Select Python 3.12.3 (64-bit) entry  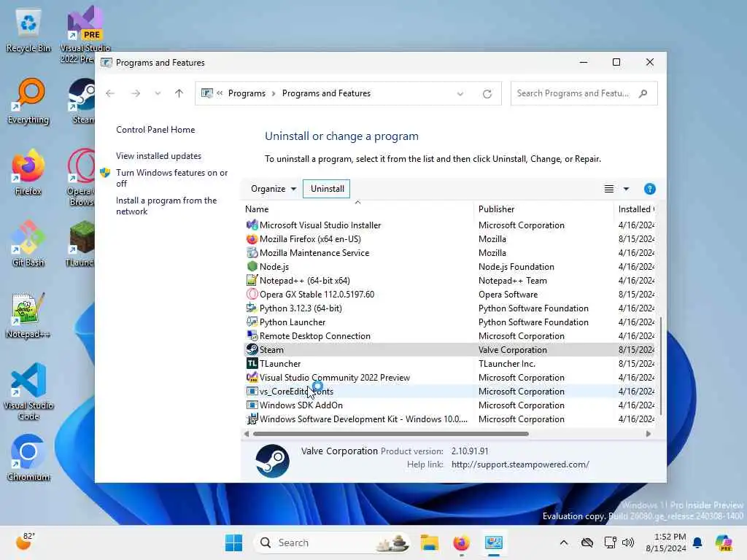pos(449,308)
